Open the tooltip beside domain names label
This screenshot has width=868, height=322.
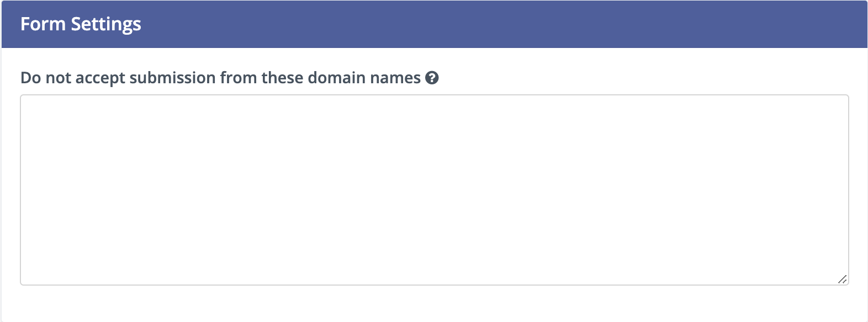point(432,78)
